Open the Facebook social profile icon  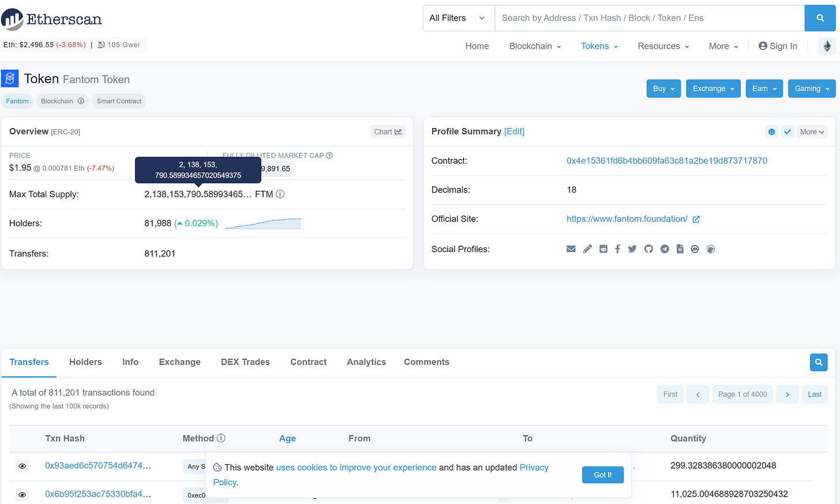617,249
